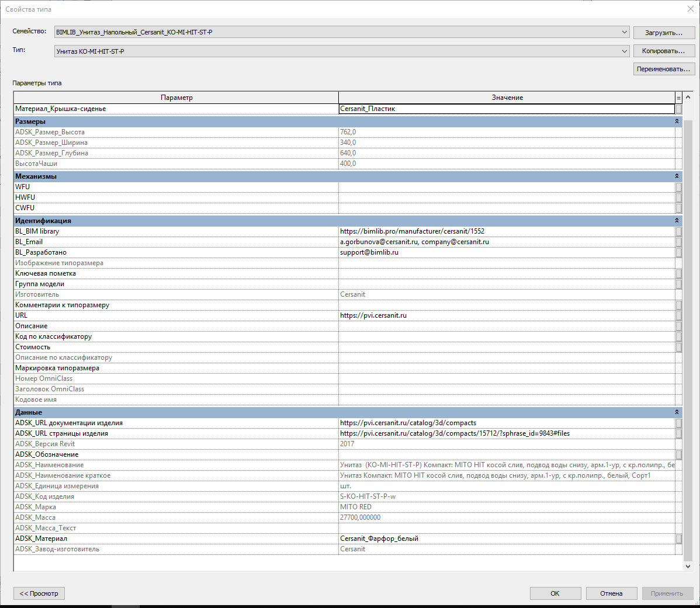Click associate button in URL row

[678, 315]
